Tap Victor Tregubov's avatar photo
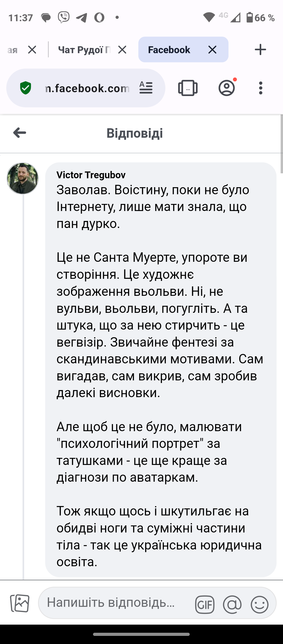This screenshot has width=283, height=644. [x=23, y=178]
